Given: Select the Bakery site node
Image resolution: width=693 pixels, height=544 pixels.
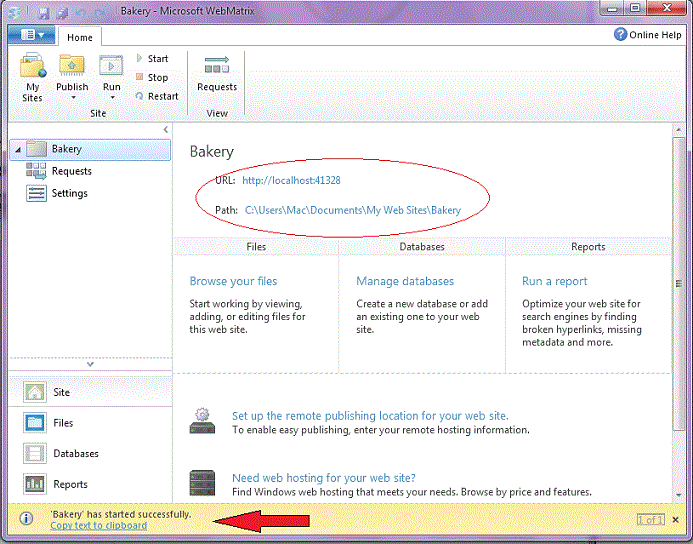Looking at the screenshot, I should [90, 149].
